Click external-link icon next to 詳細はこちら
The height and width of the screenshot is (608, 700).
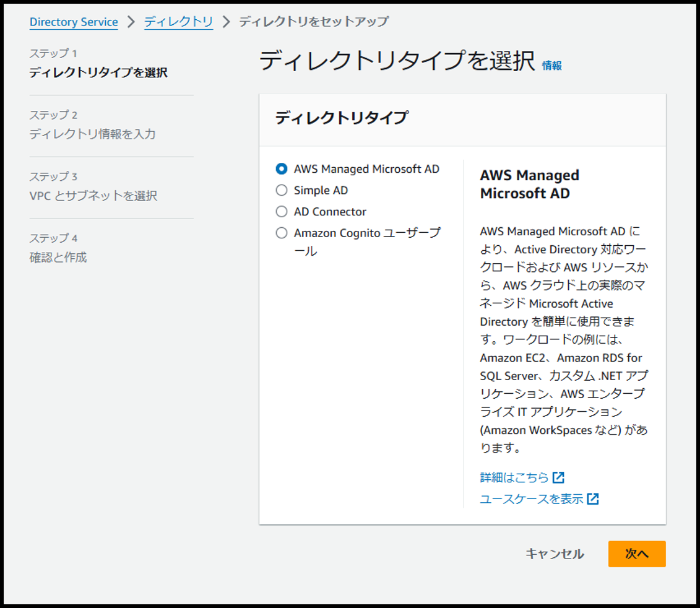coord(558,477)
